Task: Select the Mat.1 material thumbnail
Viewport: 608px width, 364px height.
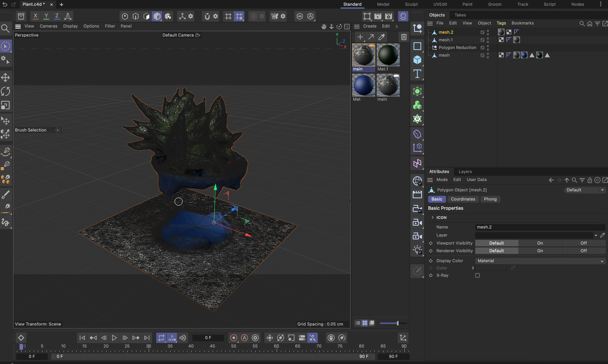Action: pyautogui.click(x=388, y=55)
